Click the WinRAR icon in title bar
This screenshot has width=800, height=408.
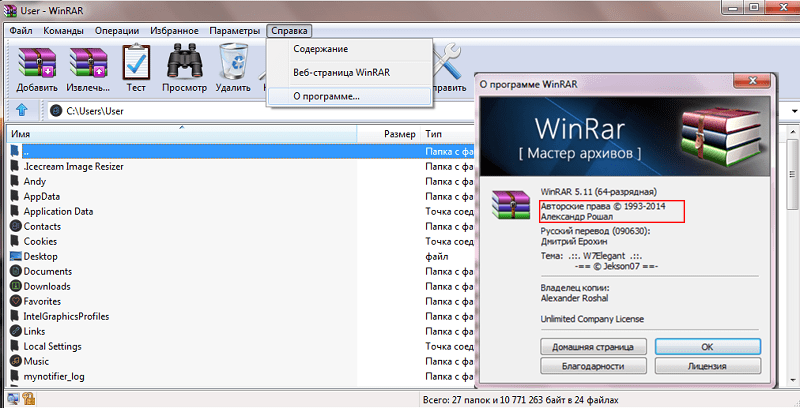pos(10,10)
